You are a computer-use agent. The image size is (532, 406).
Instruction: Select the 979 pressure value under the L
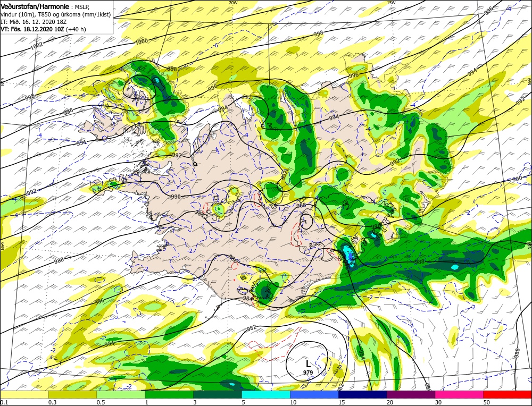(x=308, y=373)
